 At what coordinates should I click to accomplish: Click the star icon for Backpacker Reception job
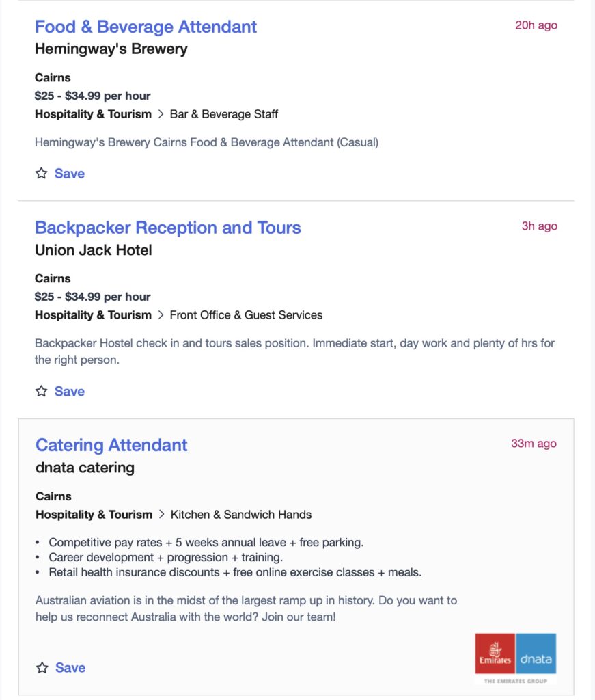click(x=42, y=391)
